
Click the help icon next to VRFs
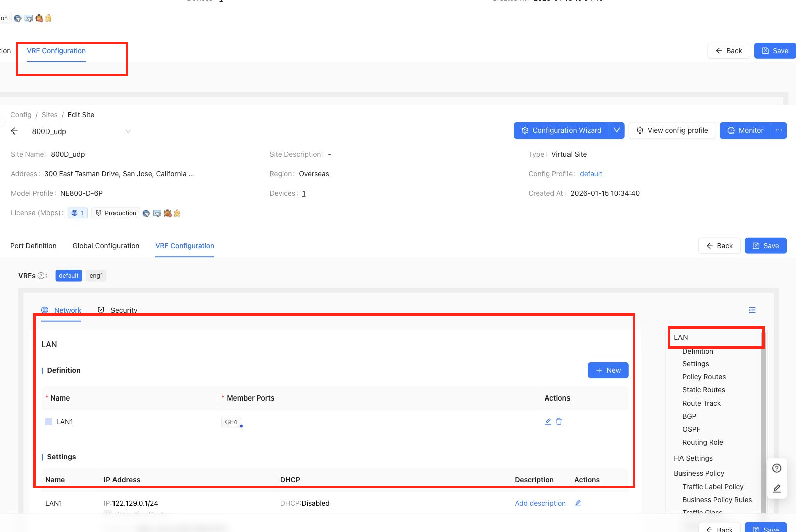point(41,276)
